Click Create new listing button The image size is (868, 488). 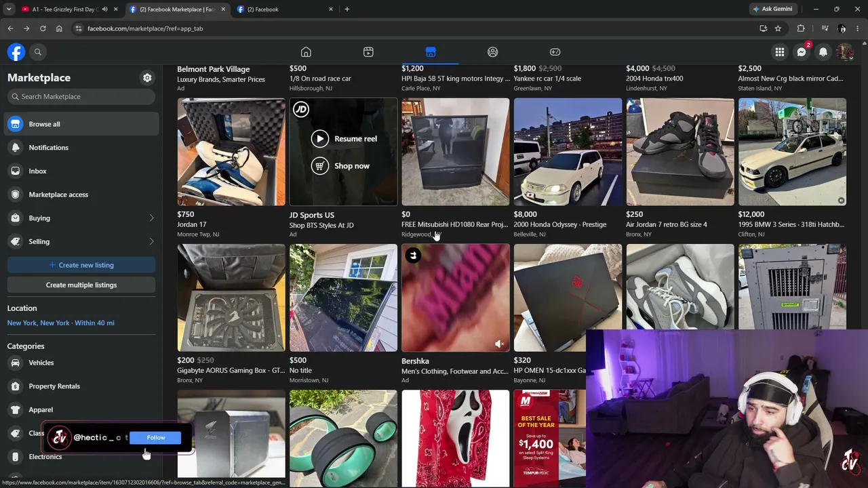click(81, 265)
